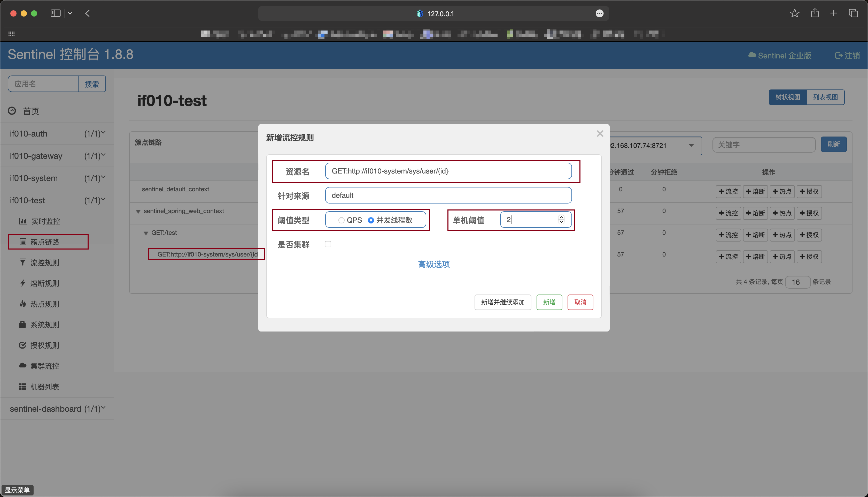Screen dimensions: 868x497
Task: Collapse the GET:/test tree node
Action: 146,233
